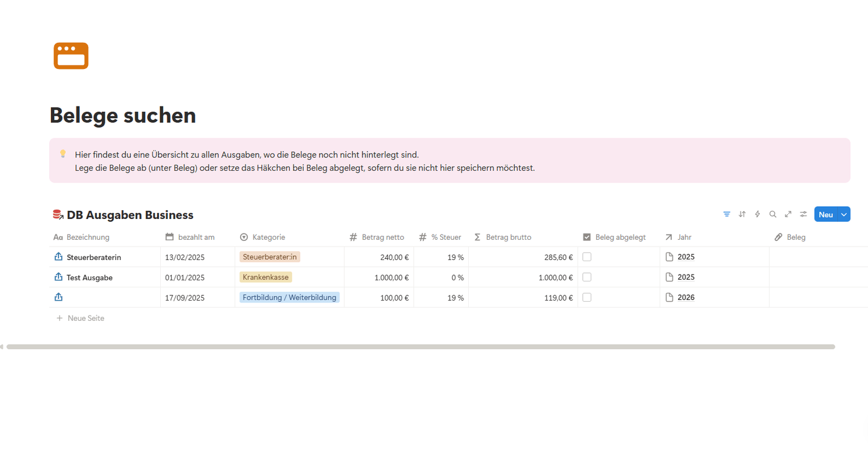Check Beleg abgelegt for Steuerberaterin
The width and height of the screenshot is (868, 450).
point(587,257)
